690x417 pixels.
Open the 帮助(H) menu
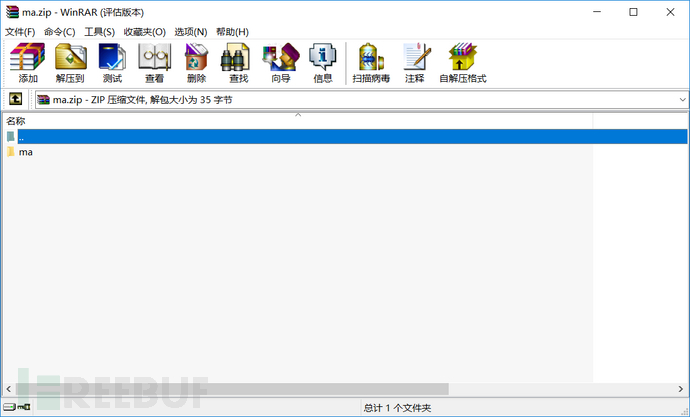pos(232,32)
